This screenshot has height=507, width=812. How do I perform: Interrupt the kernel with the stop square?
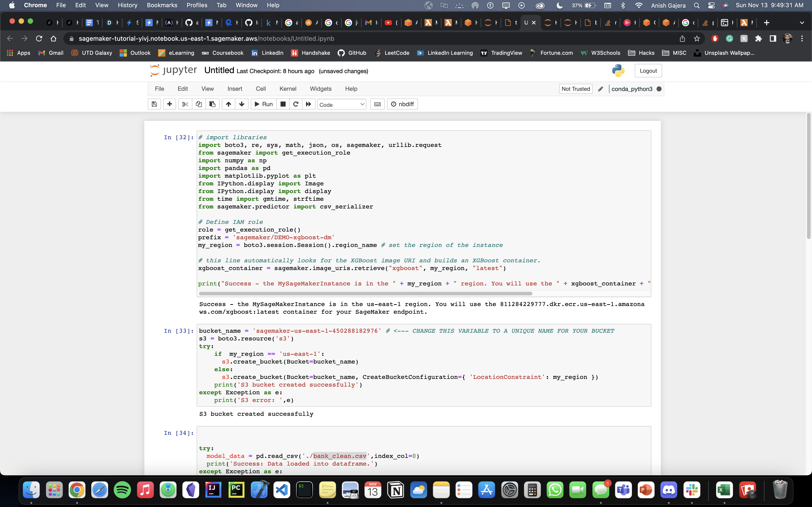pyautogui.click(x=283, y=104)
